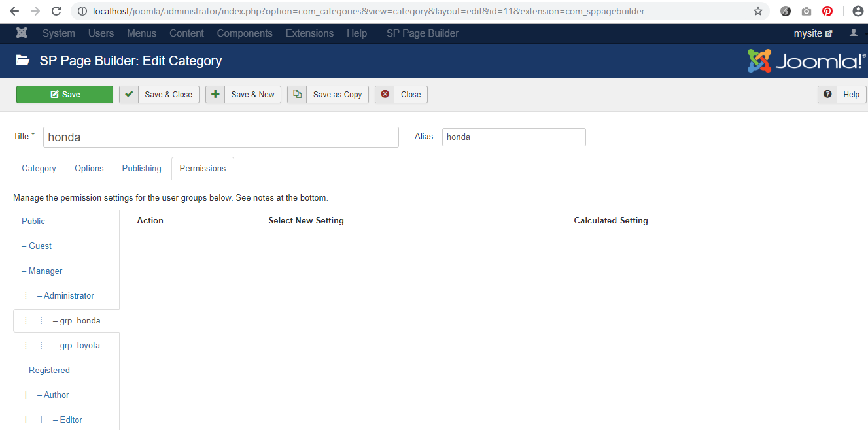
Task: Open the Chrome profile avatar icon
Action: pos(858,11)
